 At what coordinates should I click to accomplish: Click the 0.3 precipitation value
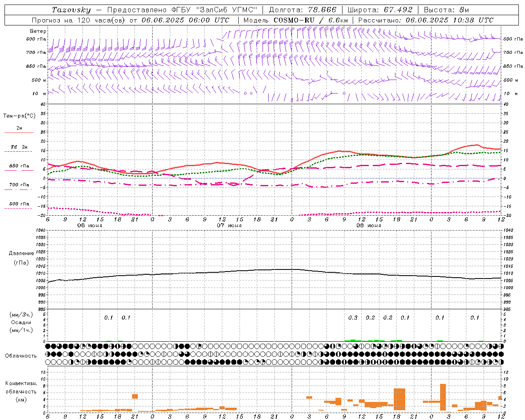(x=353, y=318)
